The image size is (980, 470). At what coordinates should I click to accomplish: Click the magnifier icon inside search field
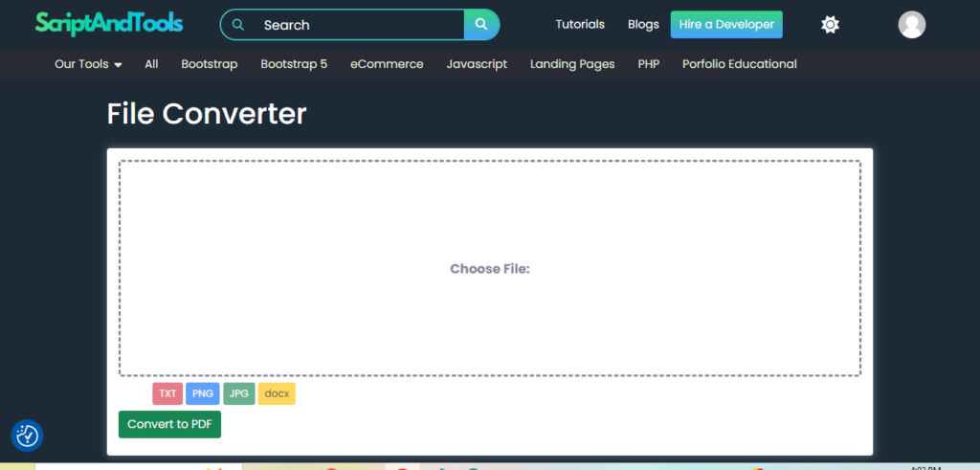pyautogui.click(x=237, y=25)
